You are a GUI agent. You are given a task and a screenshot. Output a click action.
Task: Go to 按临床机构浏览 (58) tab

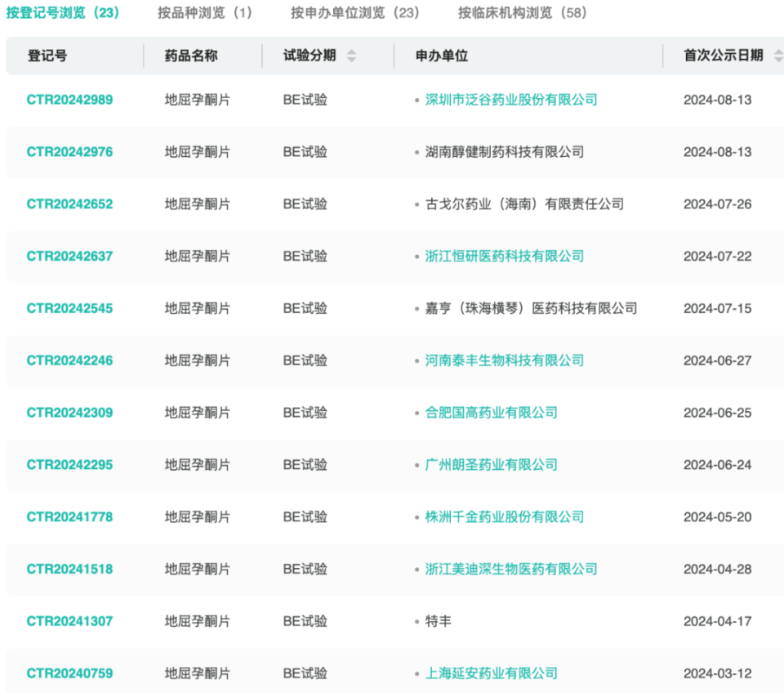click(x=523, y=12)
